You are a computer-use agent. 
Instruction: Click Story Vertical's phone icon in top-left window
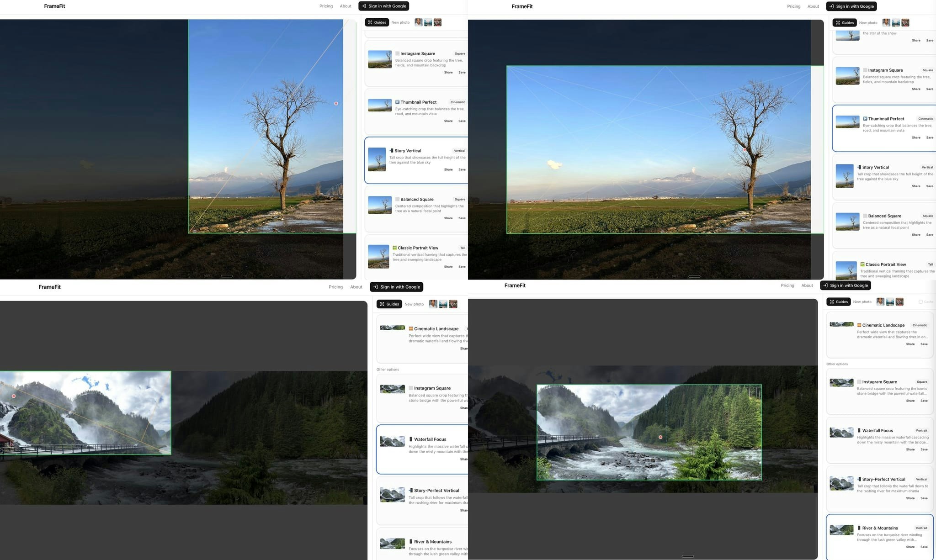(391, 151)
